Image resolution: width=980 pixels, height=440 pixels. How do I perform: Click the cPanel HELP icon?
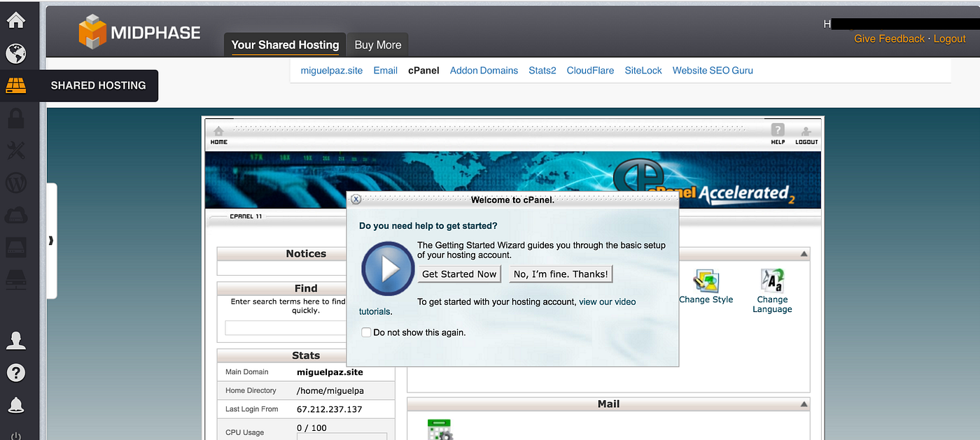point(778,134)
